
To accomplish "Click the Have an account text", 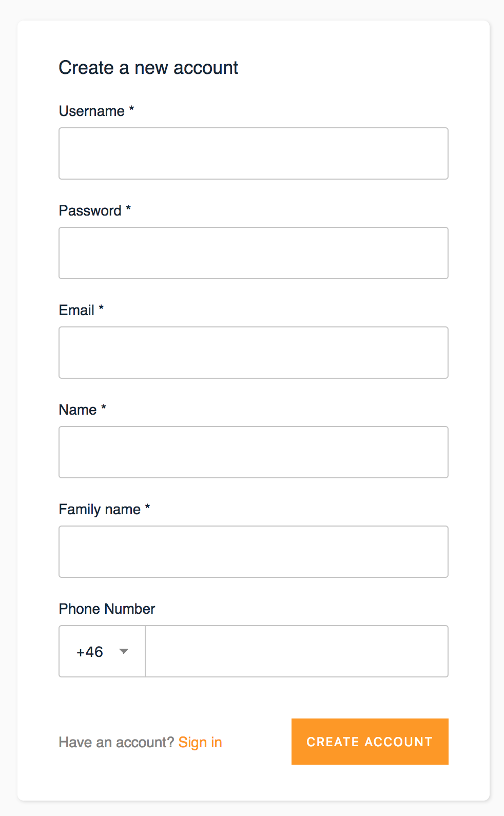I will (115, 742).
